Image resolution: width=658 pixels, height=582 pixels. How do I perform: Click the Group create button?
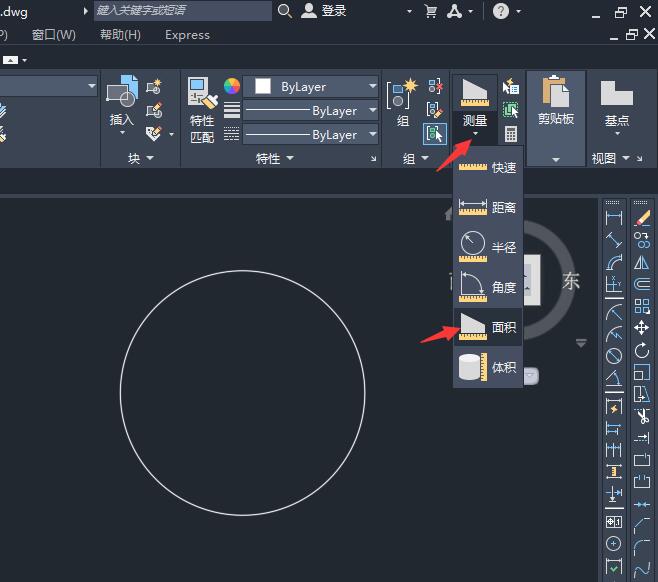(x=402, y=104)
